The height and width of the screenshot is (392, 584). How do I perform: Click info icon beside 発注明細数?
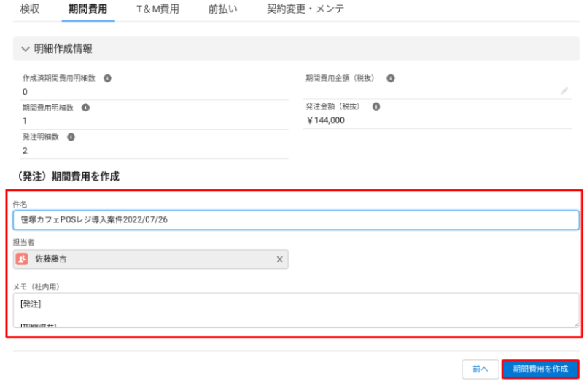tap(71, 136)
